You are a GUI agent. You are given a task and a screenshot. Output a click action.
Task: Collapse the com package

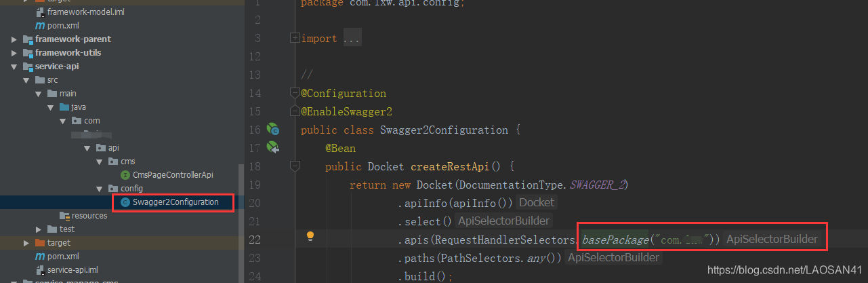(63, 121)
